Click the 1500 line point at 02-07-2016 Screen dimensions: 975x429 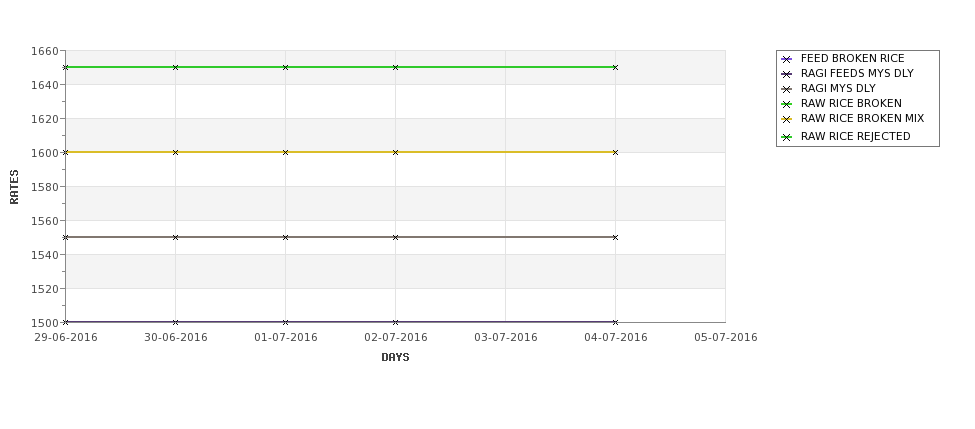395,322
